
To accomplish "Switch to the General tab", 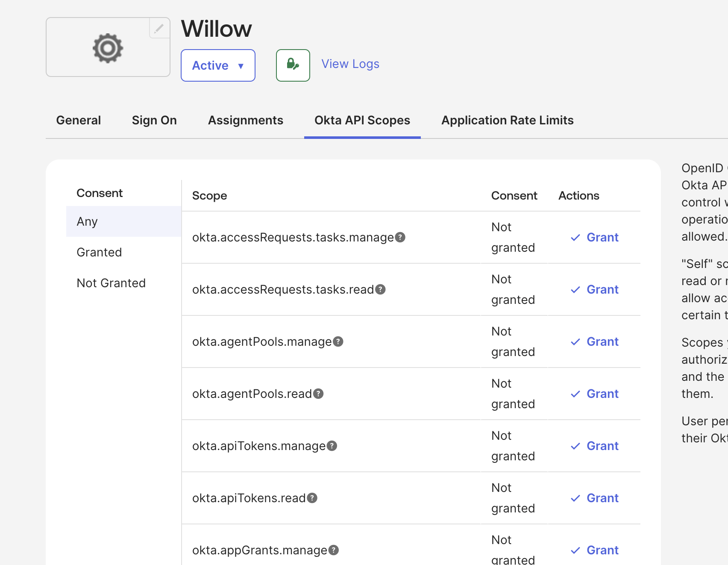I will 79,121.
